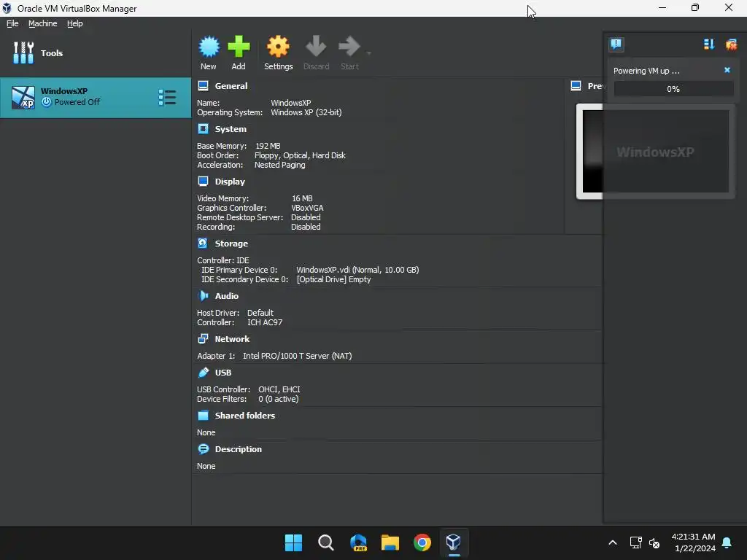The width and height of the screenshot is (747, 560).
Task: Open the taskbar Search icon
Action: [326, 542]
